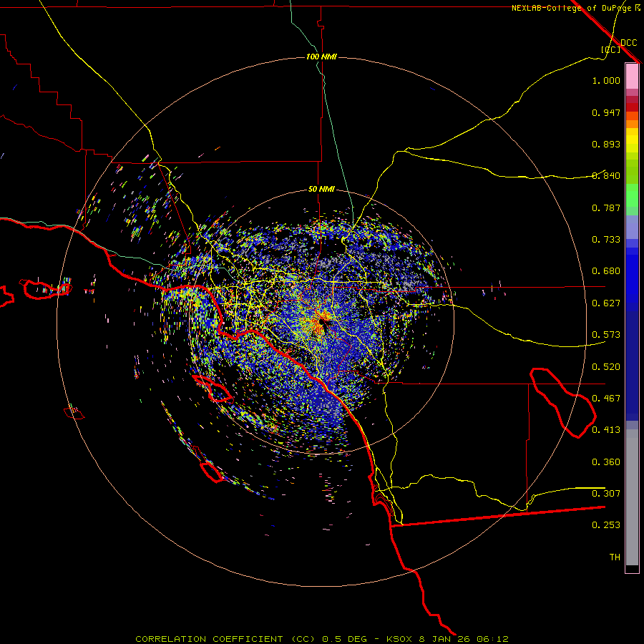Pick the pink segment of the color bar
The image size is (644, 644).
(x=632, y=77)
